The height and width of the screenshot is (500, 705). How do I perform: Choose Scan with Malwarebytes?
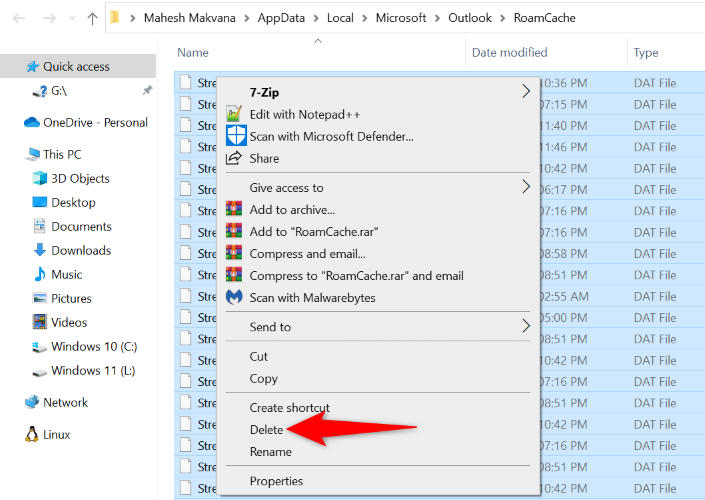coord(378,298)
